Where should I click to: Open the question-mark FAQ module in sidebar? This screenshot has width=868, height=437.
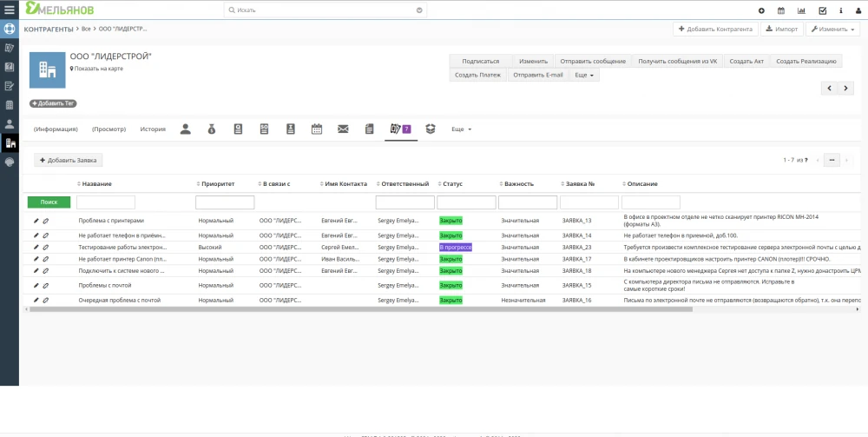click(10, 67)
